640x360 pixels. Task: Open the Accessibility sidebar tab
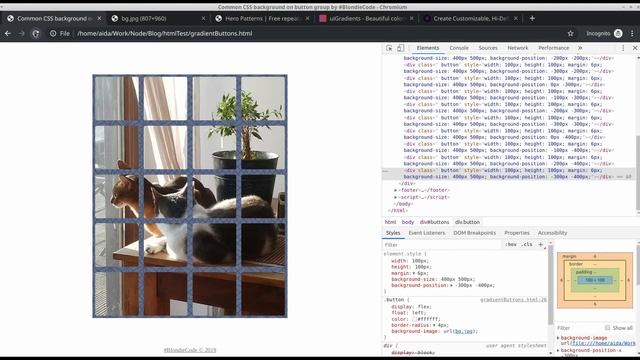(x=552, y=233)
